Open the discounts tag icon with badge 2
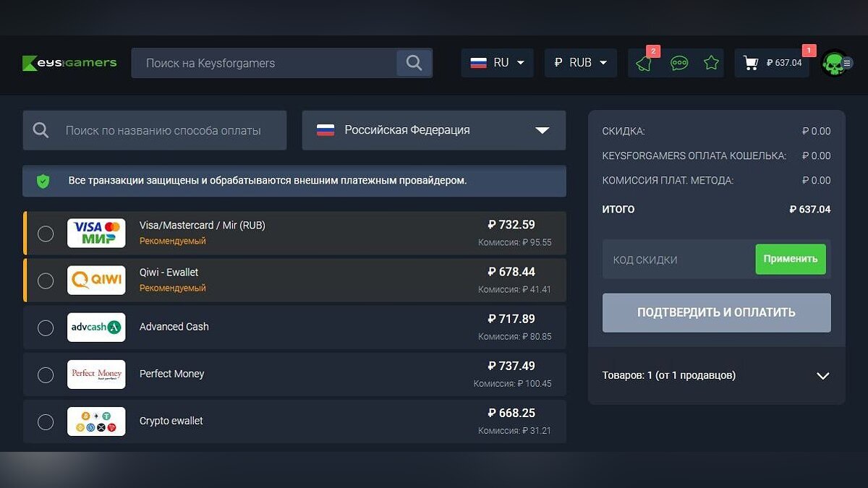The height and width of the screenshot is (488, 868). tap(644, 64)
